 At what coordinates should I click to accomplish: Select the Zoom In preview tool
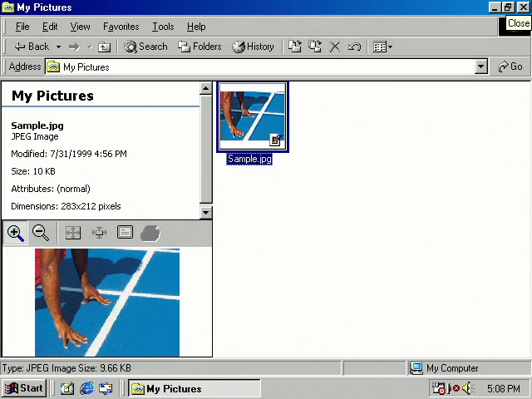tap(16, 233)
